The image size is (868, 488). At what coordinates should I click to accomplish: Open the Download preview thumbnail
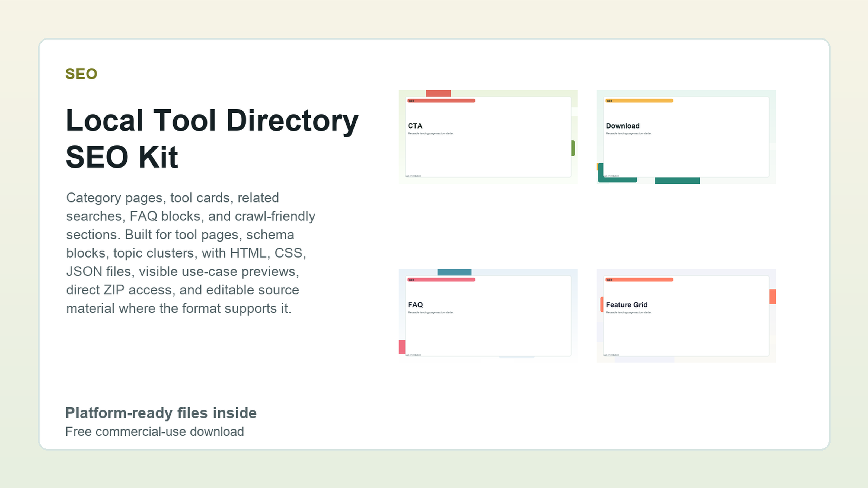pos(686,137)
